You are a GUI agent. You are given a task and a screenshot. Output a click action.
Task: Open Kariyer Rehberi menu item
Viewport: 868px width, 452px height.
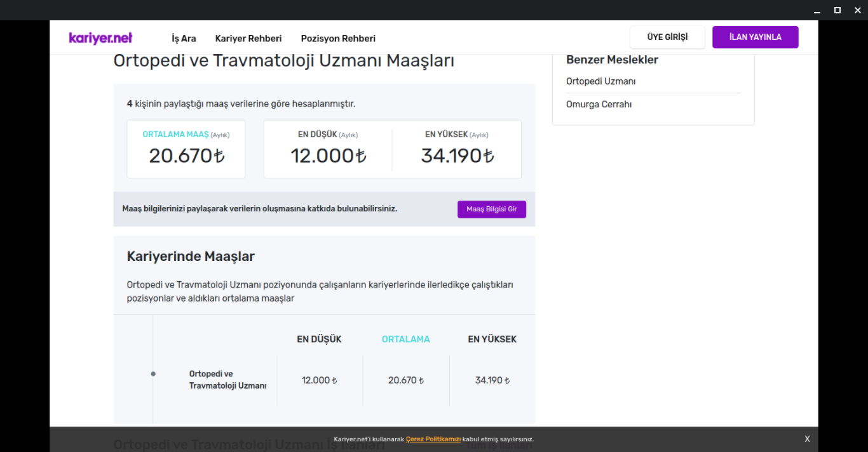(x=248, y=39)
